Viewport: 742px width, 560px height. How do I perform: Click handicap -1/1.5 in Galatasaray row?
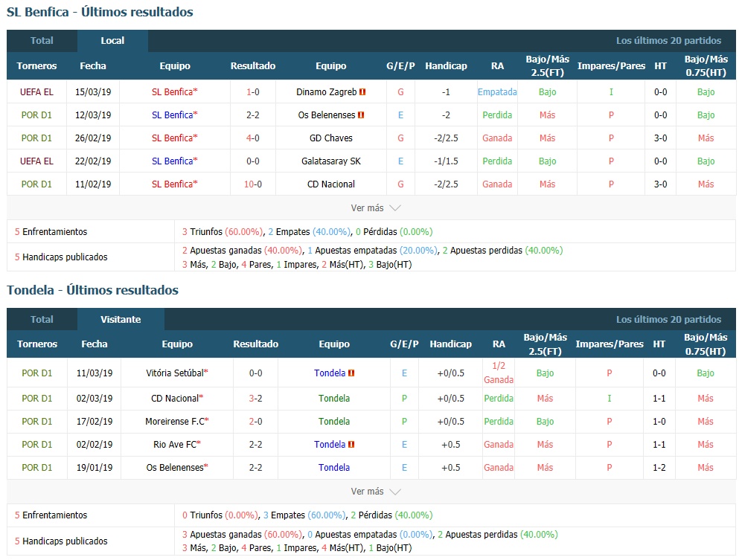pyautogui.click(x=446, y=161)
